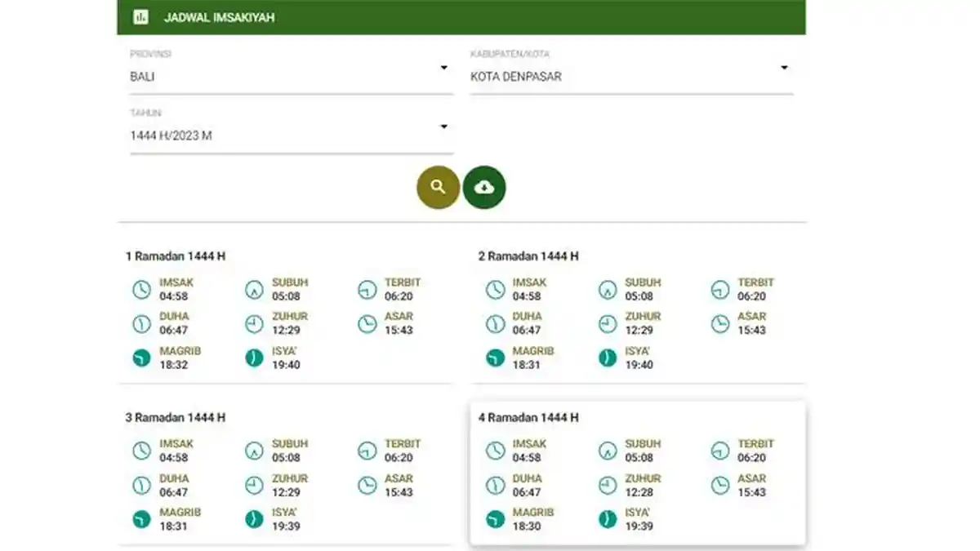Click Imsak clock icon in 4 Ramadan card
980x551 pixels.
pyautogui.click(x=496, y=451)
